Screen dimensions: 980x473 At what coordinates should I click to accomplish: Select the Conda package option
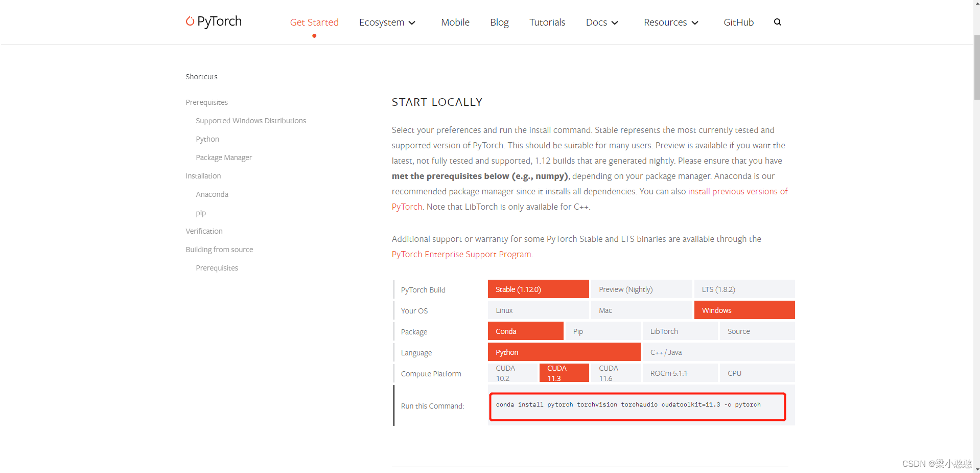(526, 331)
